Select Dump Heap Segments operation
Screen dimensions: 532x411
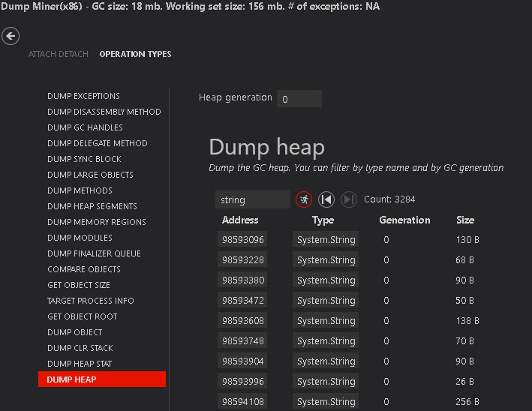tap(92, 206)
